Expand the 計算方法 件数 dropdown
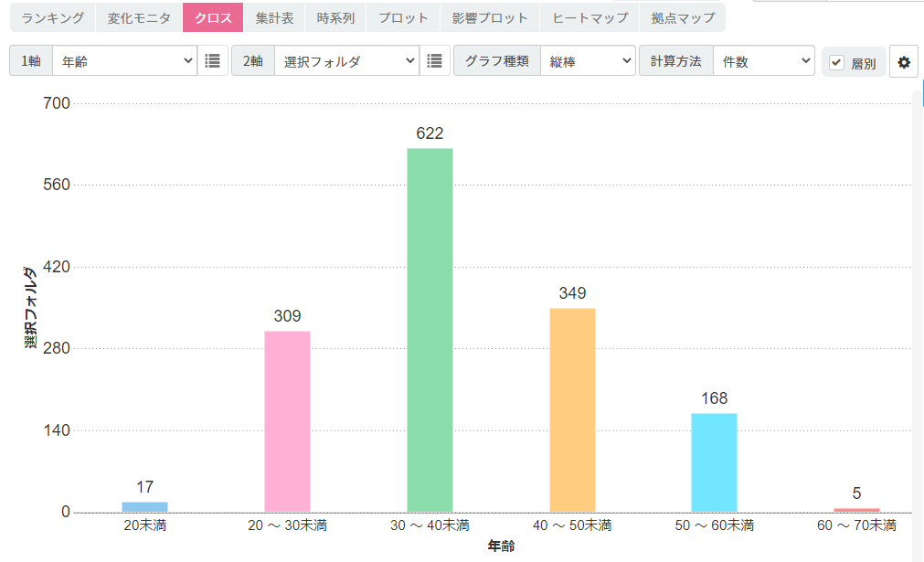The width and height of the screenshot is (924, 562). click(x=763, y=61)
